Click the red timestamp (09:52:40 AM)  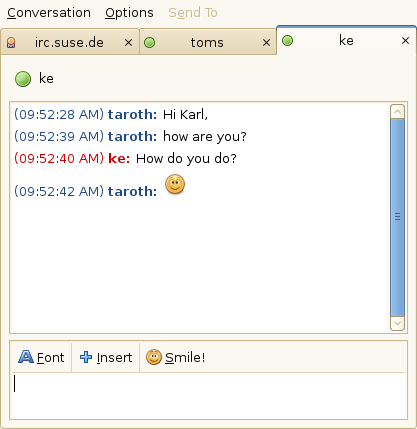pos(59,159)
